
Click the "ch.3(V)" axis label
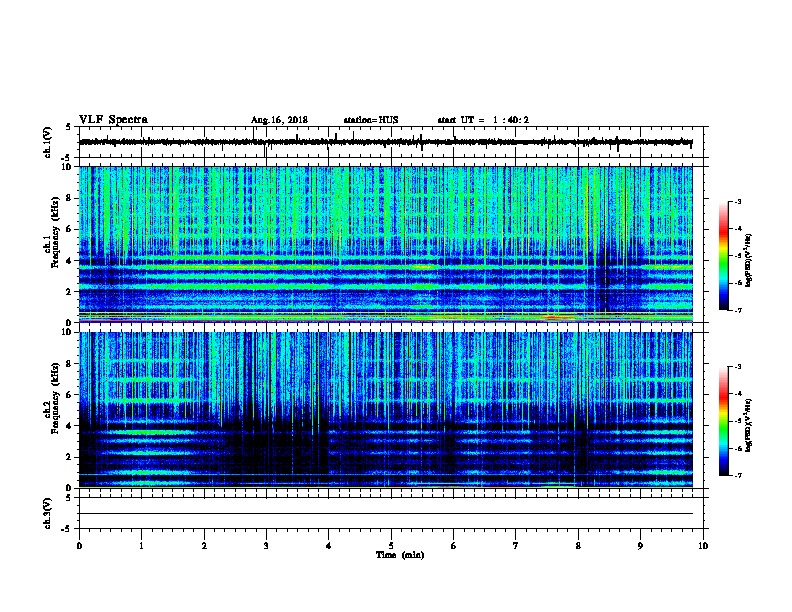(x=48, y=513)
